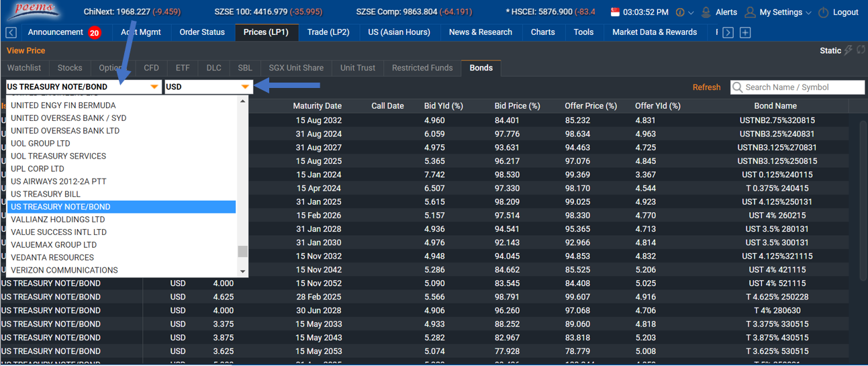Screen dimensions: 868x366
Task: Click the left tab-scroll arrow
Action: pos(11,32)
